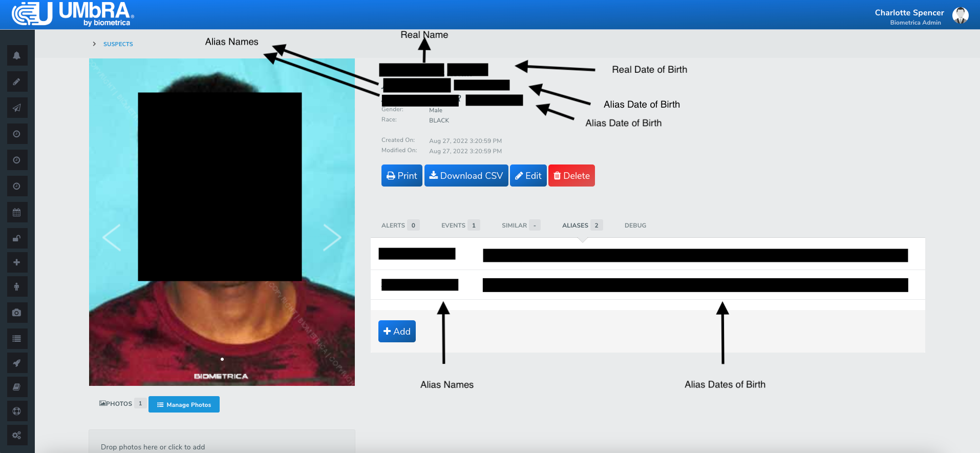Viewport: 980px width, 453px height.
Task: Open the Debug tab
Action: coord(635,225)
